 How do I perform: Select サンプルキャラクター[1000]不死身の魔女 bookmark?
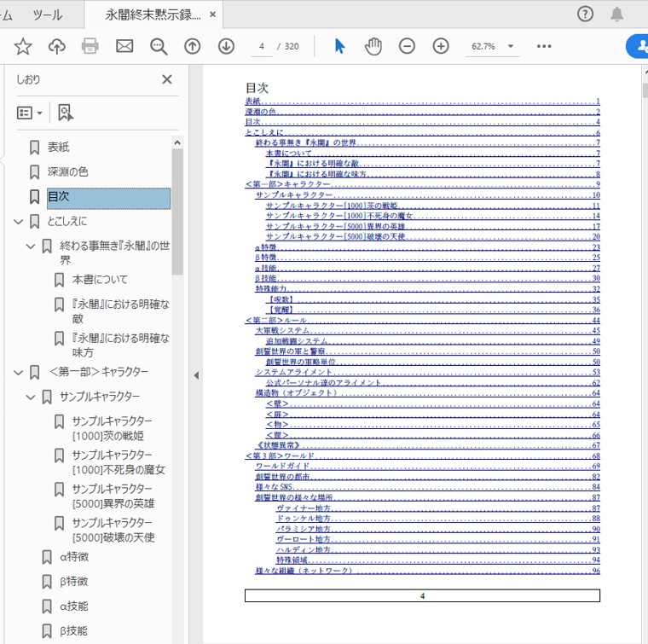[x=119, y=462]
